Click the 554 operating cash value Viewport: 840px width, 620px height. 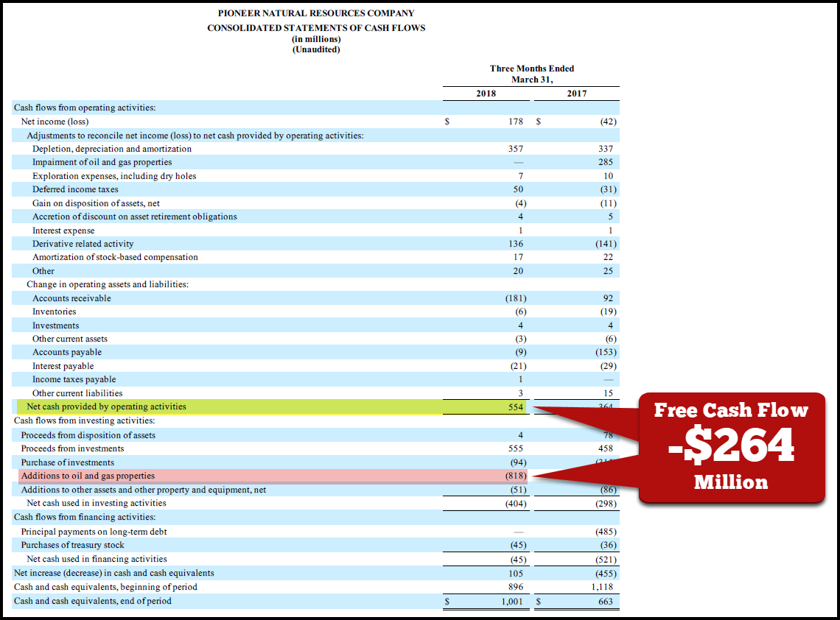click(x=516, y=407)
